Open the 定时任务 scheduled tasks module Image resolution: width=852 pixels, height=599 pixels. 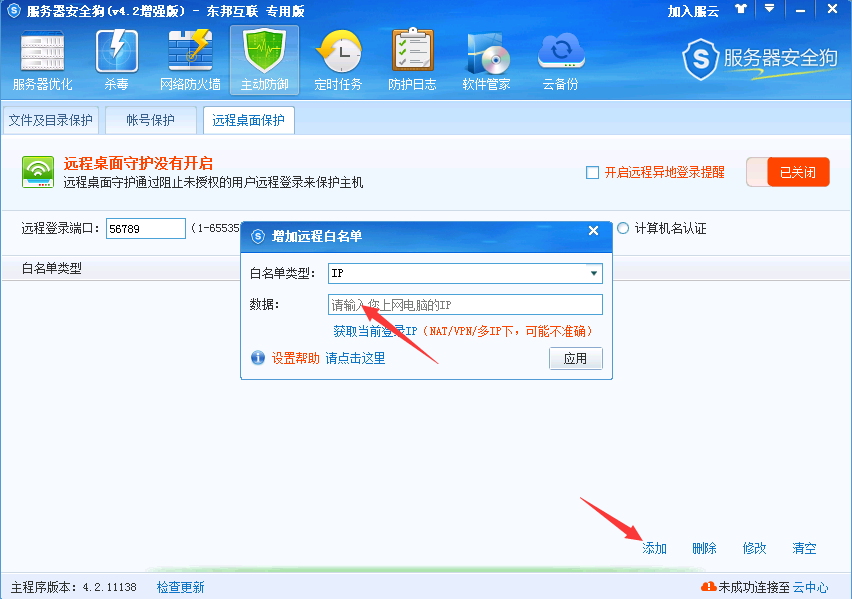(338, 61)
